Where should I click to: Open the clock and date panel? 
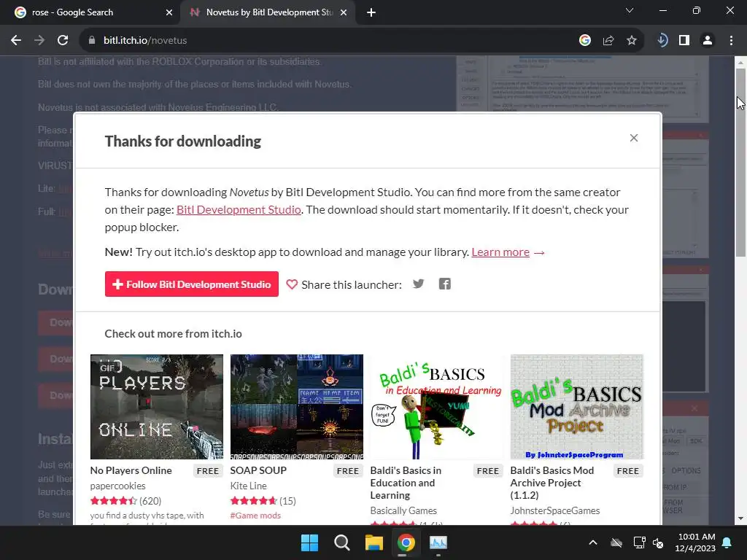[695, 542]
